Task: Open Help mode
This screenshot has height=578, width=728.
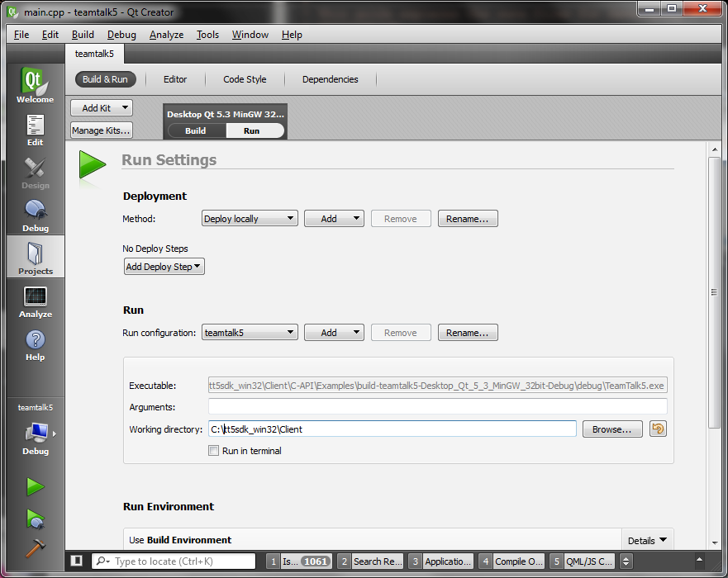Action: pyautogui.click(x=35, y=344)
